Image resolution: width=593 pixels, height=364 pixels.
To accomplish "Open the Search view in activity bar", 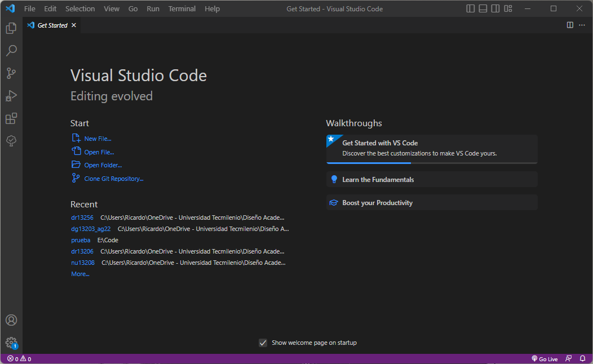I will coord(11,51).
